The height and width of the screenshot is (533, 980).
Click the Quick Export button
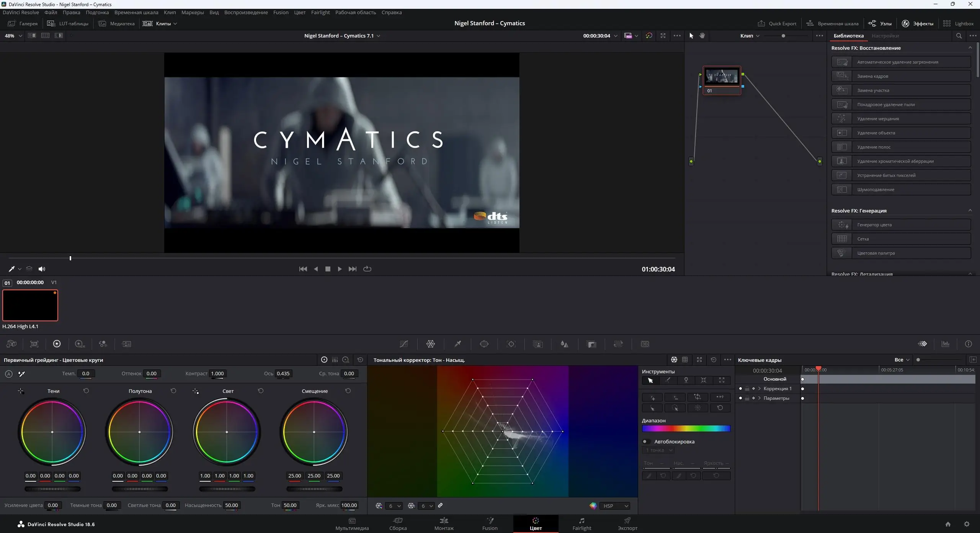[x=777, y=23]
